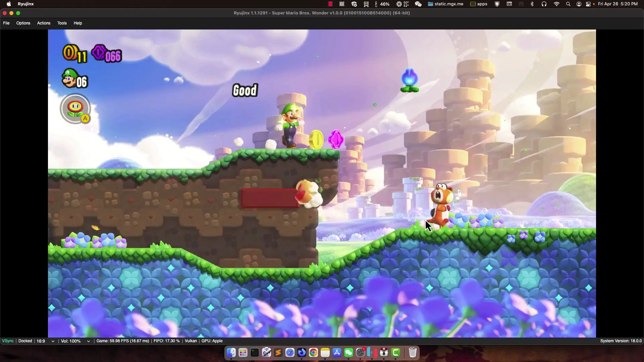Click the Fri Apr 26 5:20 PM clock

(x=618, y=4)
